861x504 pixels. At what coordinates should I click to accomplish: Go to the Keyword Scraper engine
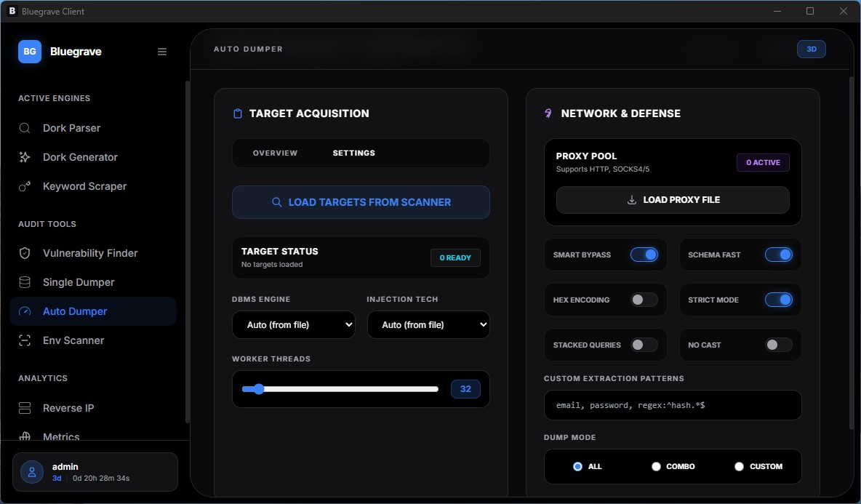tap(84, 186)
